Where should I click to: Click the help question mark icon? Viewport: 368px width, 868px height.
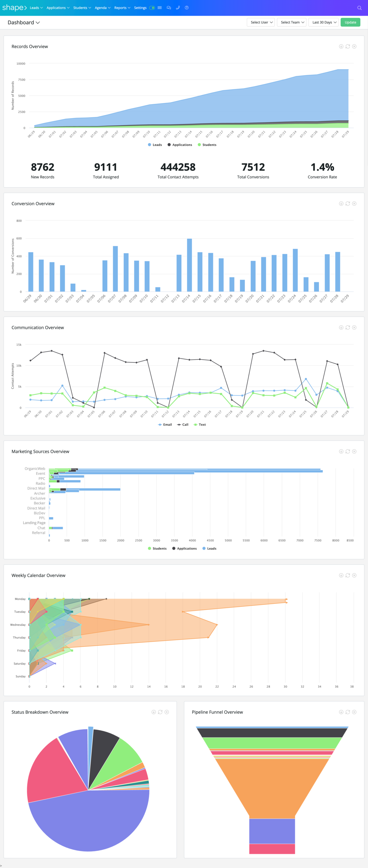click(187, 8)
